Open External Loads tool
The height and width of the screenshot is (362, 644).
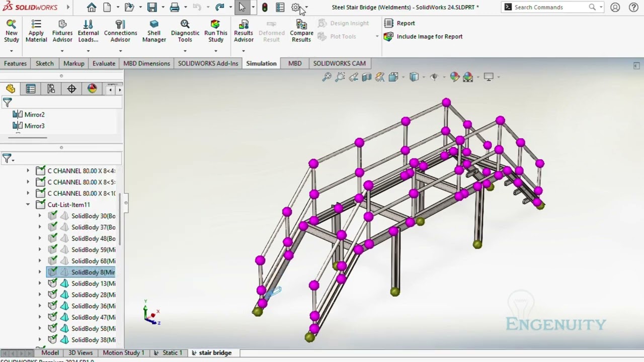[x=88, y=31]
